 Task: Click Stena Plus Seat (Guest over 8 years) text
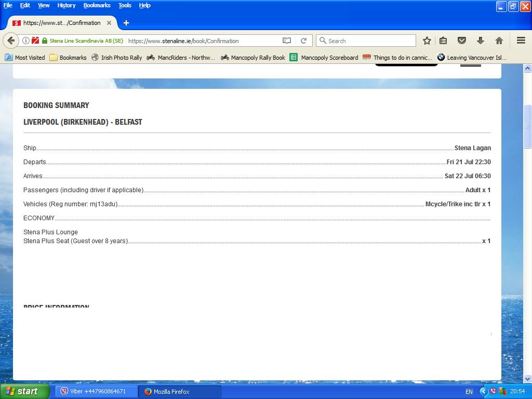pyautogui.click(x=76, y=241)
